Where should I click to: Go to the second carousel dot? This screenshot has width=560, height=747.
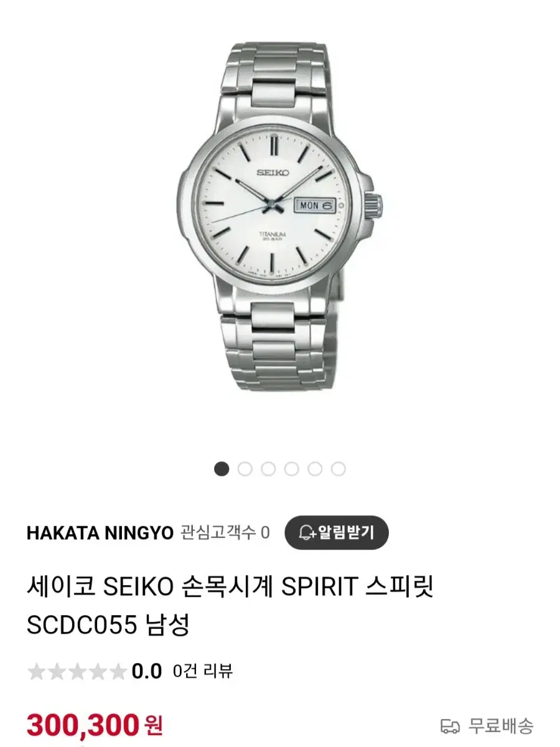click(245, 469)
